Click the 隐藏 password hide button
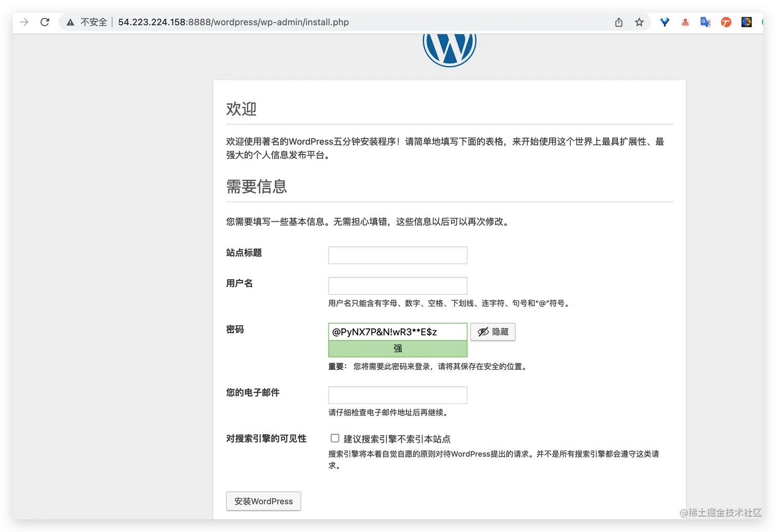 pos(493,332)
